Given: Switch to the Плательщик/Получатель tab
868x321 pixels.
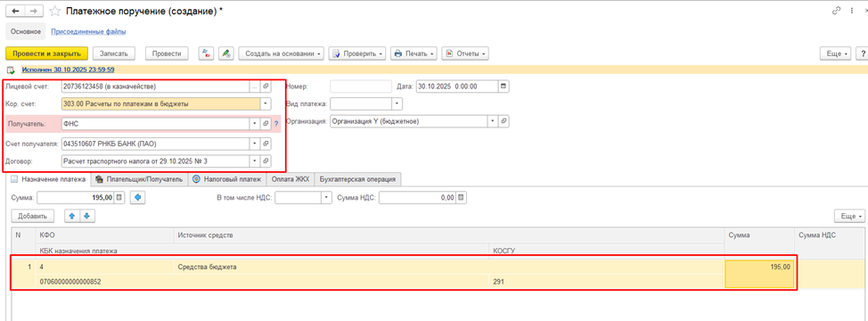Looking at the screenshot, I should [139, 179].
